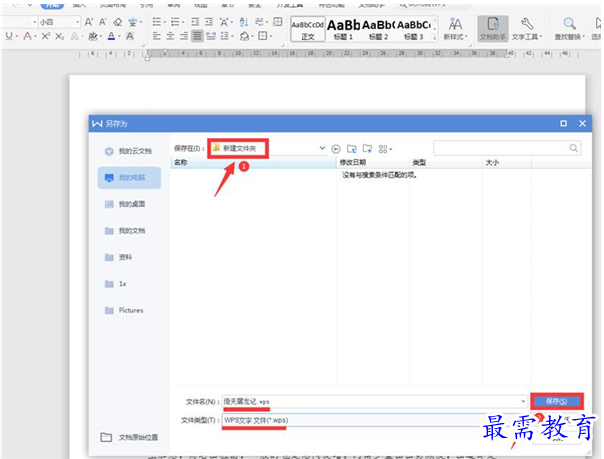604x459 pixels.
Task: Select 我的桌面 in save dialog sidebar
Action: [128, 204]
